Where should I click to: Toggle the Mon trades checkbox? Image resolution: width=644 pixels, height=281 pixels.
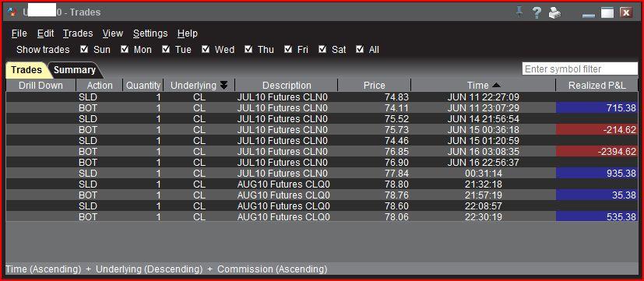coord(125,50)
